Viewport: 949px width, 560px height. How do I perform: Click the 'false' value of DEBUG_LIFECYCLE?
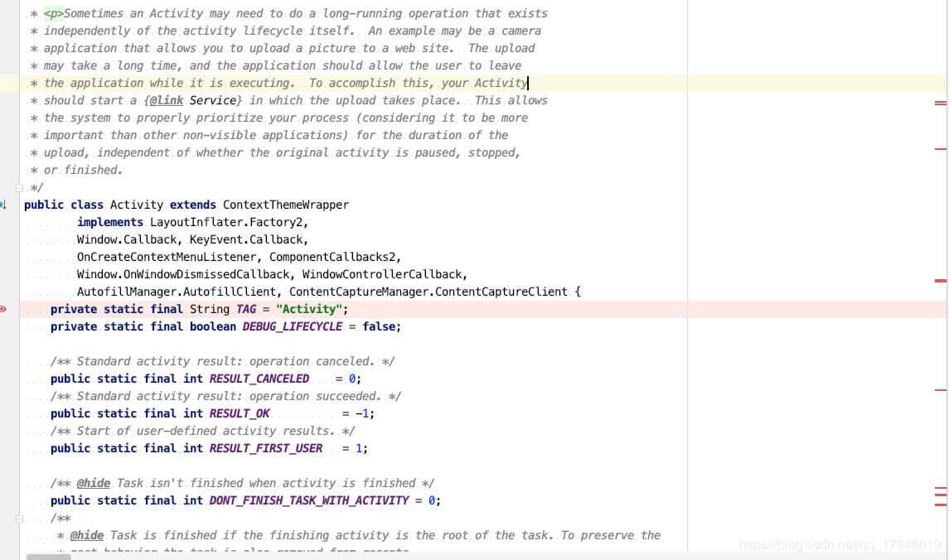(379, 327)
